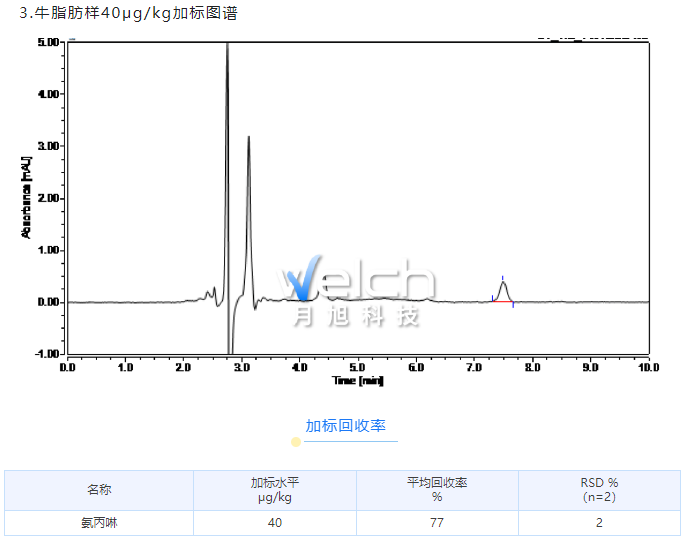Click the 加标水平 μg/kg column header
688x545 pixels.
(x=275, y=490)
